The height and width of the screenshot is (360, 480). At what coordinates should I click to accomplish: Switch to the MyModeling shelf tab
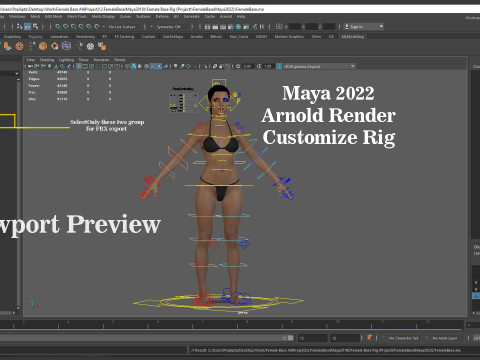pyautogui.click(x=353, y=36)
